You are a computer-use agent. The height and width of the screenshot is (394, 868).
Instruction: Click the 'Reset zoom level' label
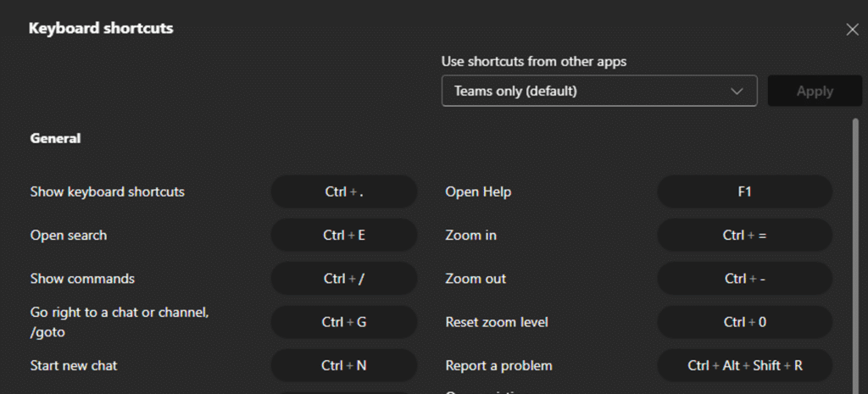[497, 322]
